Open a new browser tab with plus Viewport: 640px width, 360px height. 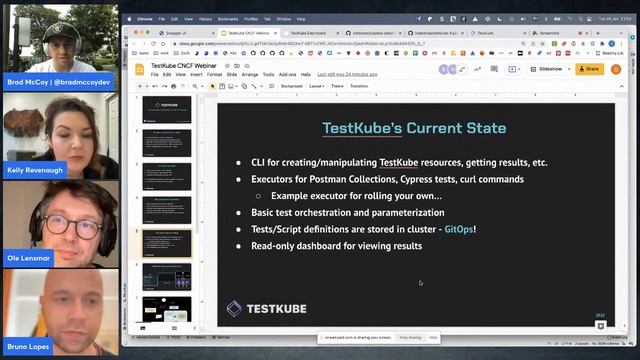(598, 33)
